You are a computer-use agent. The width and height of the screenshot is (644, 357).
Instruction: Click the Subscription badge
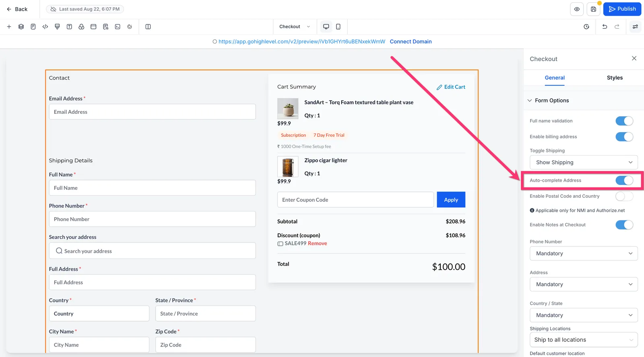[x=293, y=135]
